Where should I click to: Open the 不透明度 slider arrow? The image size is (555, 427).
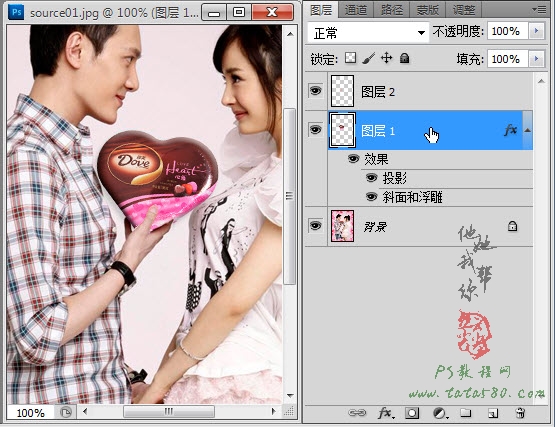[536, 31]
